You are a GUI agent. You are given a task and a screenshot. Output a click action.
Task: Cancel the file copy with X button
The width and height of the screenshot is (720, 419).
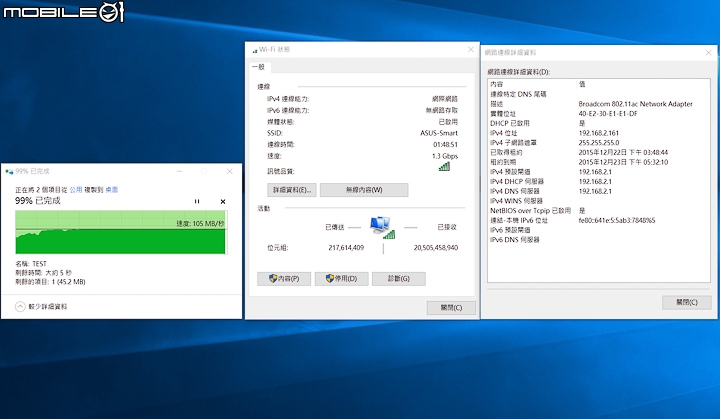(x=223, y=201)
